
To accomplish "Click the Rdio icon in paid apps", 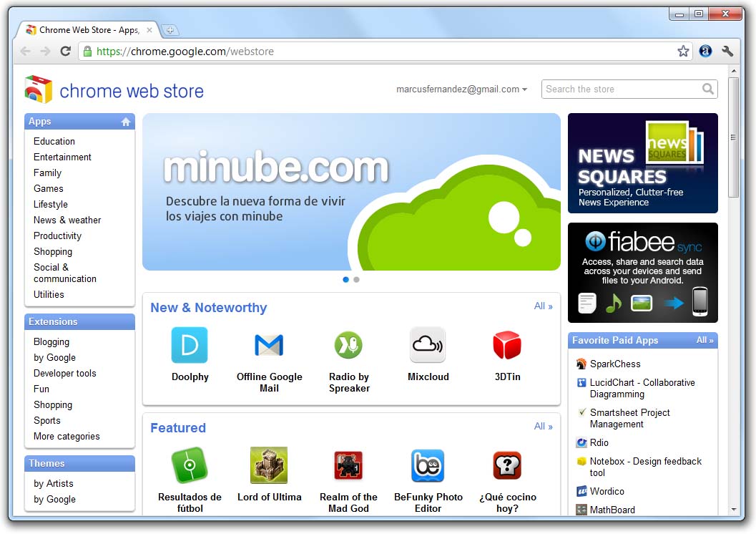I will (582, 442).
